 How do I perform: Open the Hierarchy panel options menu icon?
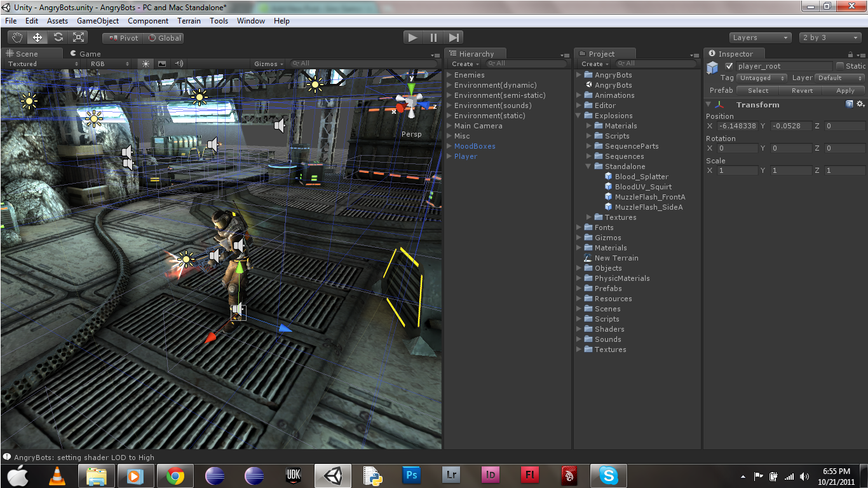(x=565, y=55)
